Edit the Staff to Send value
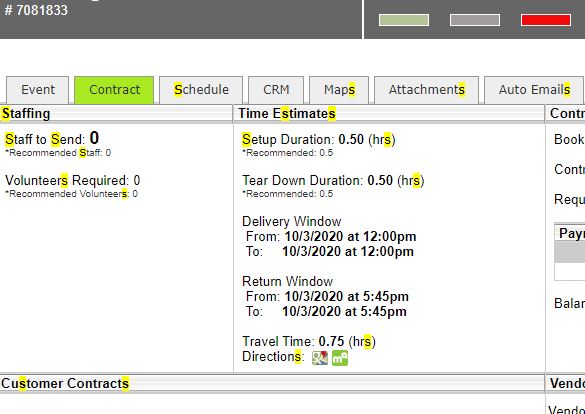This screenshot has height=414, width=585. click(x=94, y=138)
